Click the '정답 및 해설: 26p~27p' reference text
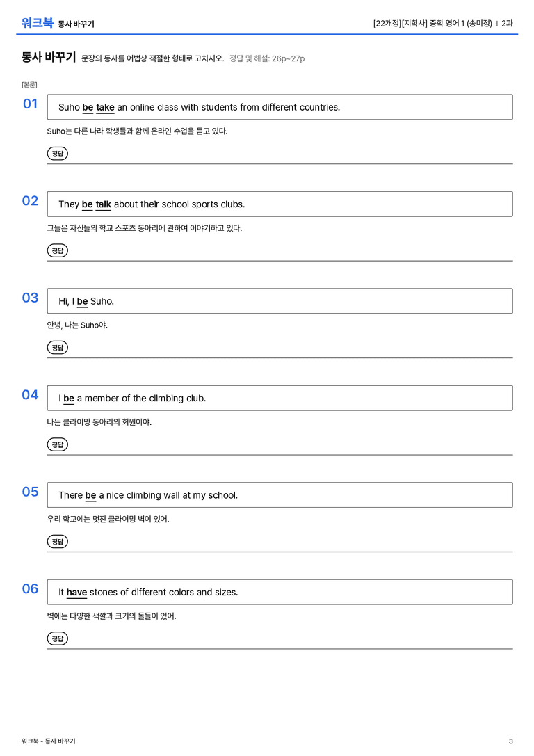This screenshot has width=534, height=756. tap(267, 58)
